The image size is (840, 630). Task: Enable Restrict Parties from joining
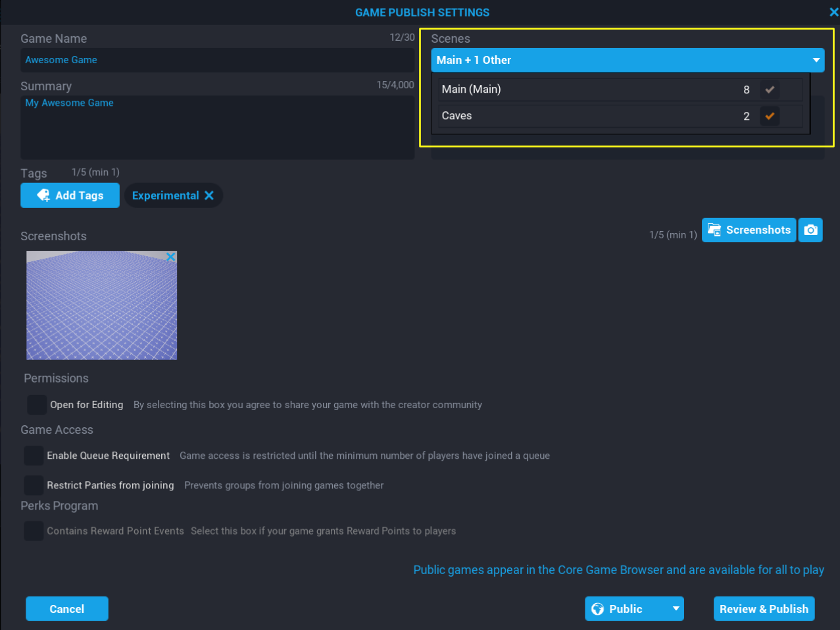pos(34,485)
